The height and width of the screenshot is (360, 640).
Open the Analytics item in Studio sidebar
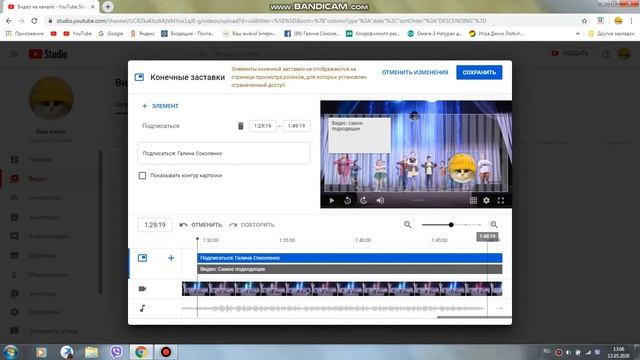click(44, 217)
